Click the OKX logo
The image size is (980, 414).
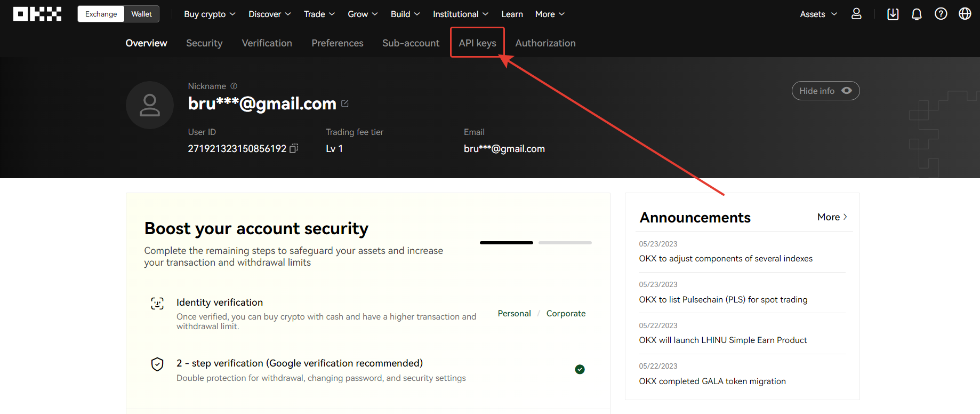click(37, 14)
